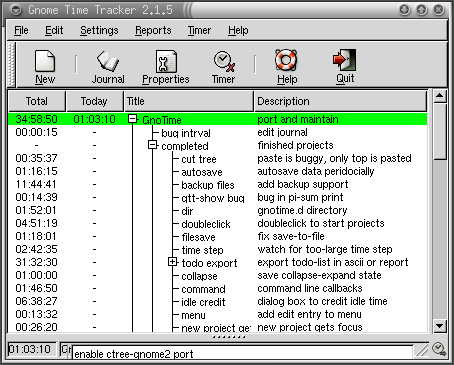
Task: Select the 'gtt-show bug' project
Action: 213,198
